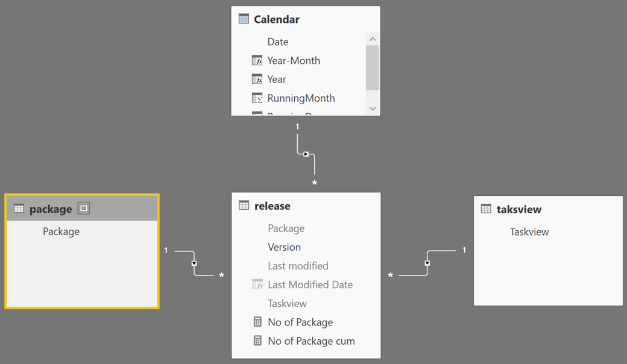Viewport: 627px width, 364px height.
Task: Select the Version field in release
Action: pos(284,247)
